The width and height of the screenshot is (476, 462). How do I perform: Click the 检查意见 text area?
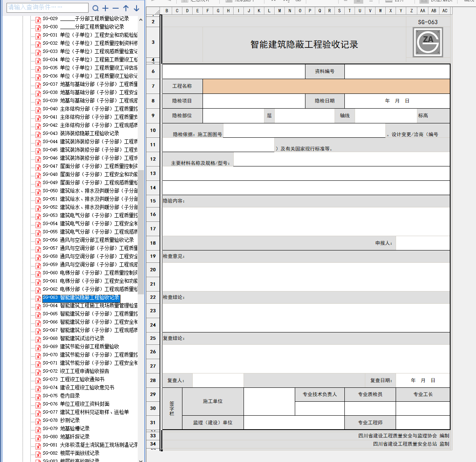pyautogui.click(x=306, y=277)
